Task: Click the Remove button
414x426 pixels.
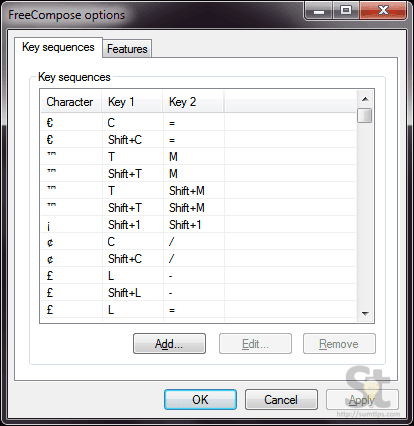Action: (339, 344)
